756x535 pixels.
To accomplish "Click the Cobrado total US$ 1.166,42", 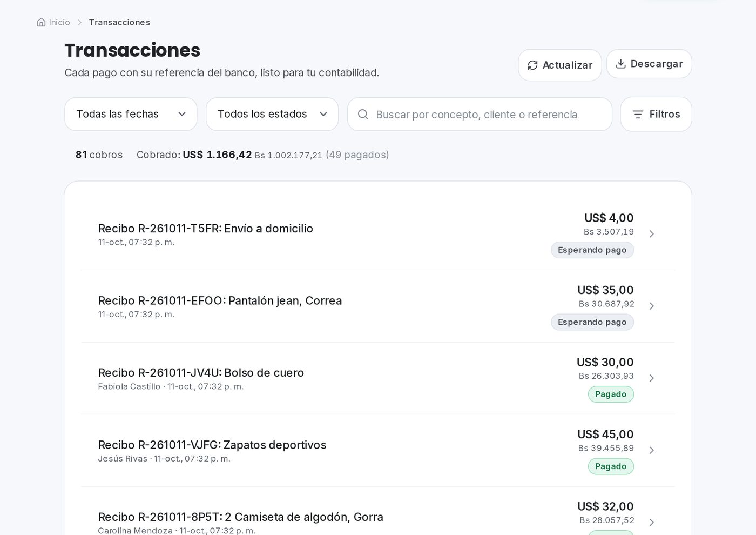I will pyautogui.click(x=217, y=155).
